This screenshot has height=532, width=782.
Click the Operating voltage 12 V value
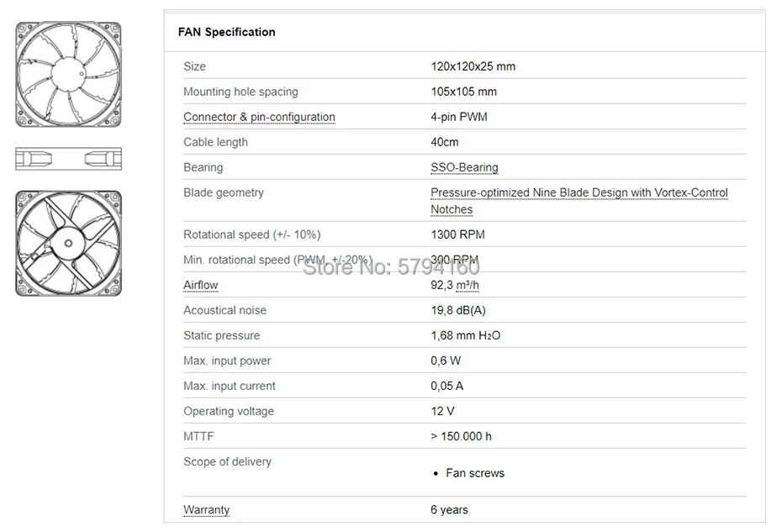pos(442,411)
